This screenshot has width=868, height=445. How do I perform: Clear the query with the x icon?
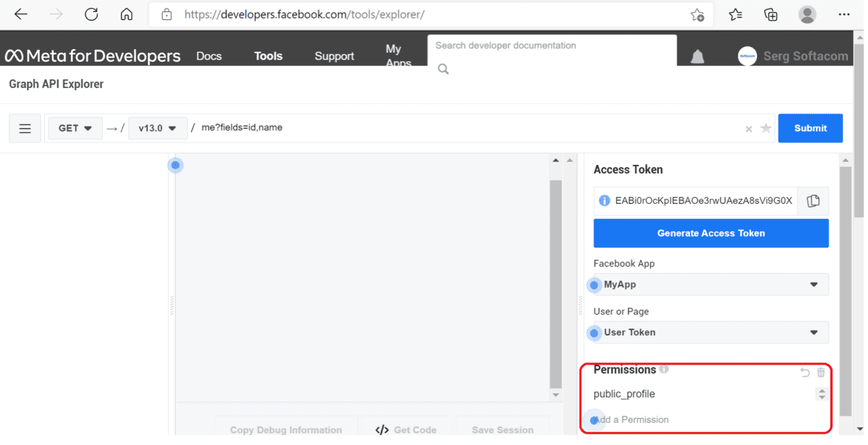[748, 129]
